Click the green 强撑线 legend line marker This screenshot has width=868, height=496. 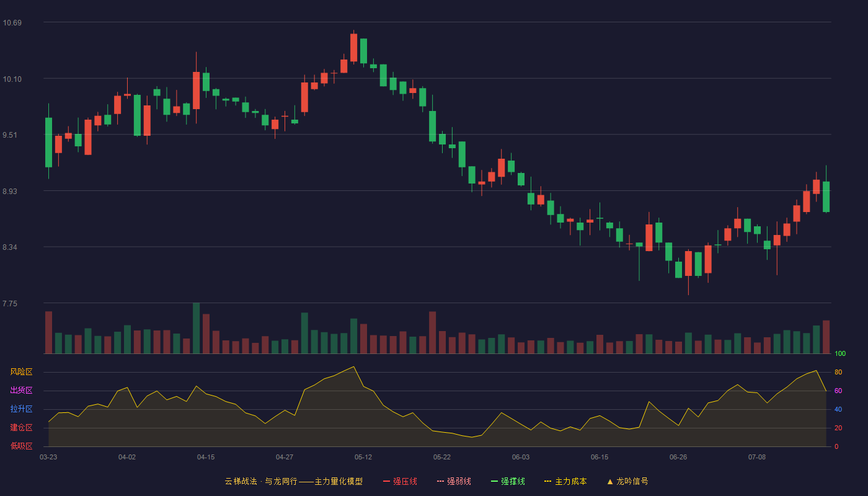[x=494, y=482]
